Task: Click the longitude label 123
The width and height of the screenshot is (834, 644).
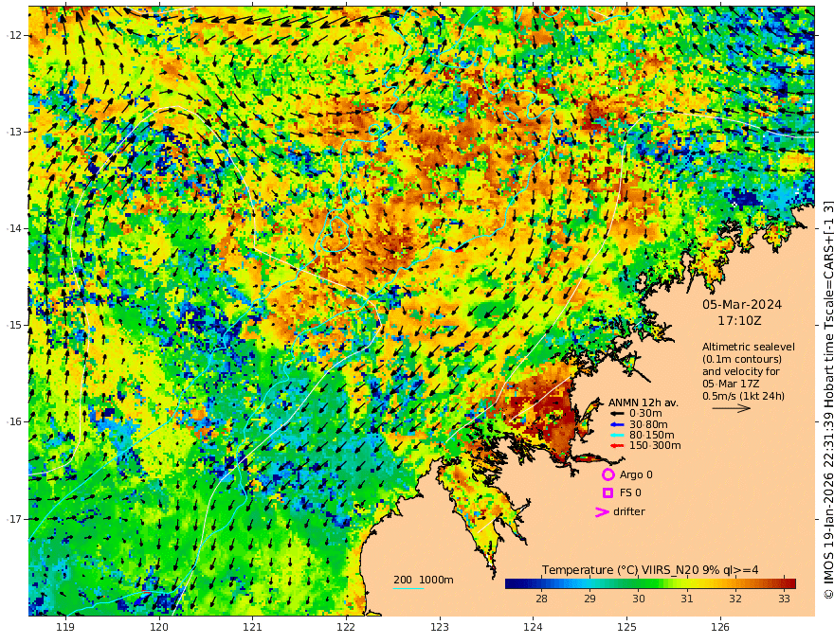Action: [x=440, y=627]
